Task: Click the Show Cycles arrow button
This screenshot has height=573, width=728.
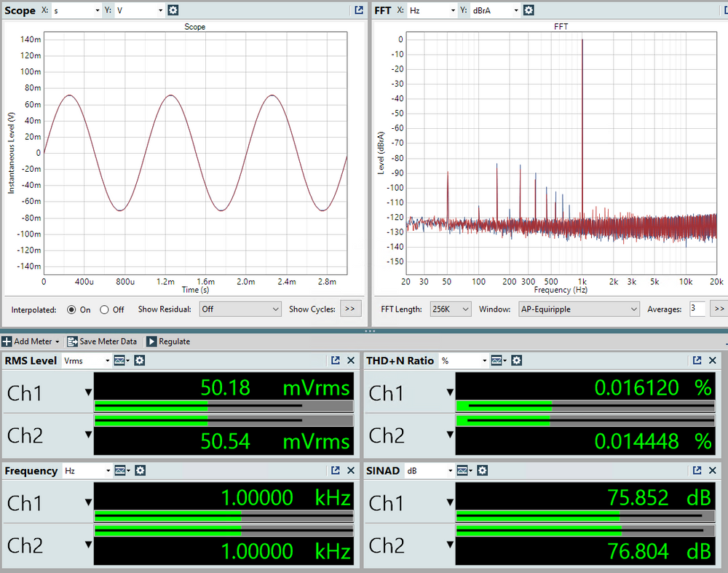Action: (349, 309)
